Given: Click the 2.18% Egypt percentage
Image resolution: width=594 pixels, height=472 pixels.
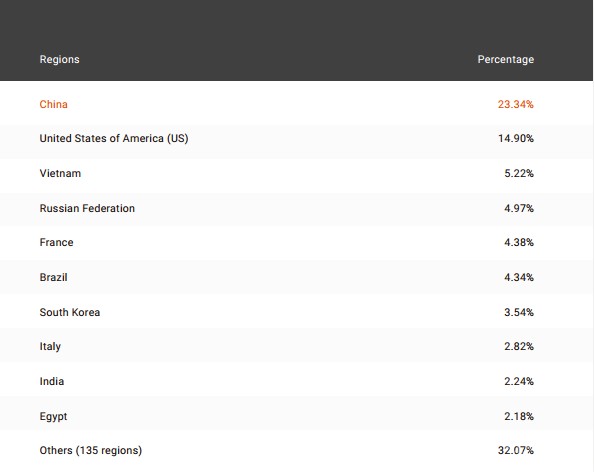Looking at the screenshot, I should (519, 416).
